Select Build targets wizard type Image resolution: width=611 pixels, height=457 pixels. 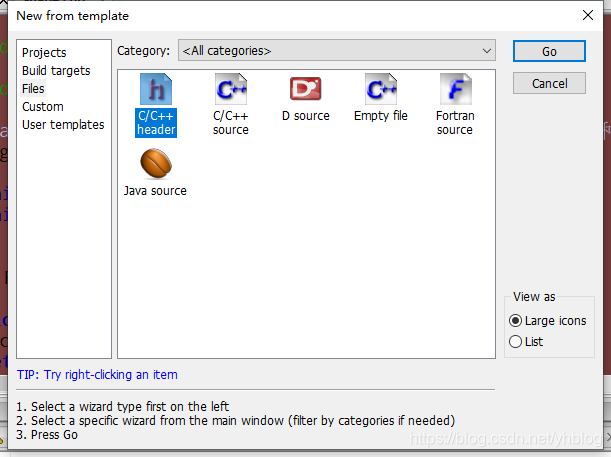click(56, 71)
